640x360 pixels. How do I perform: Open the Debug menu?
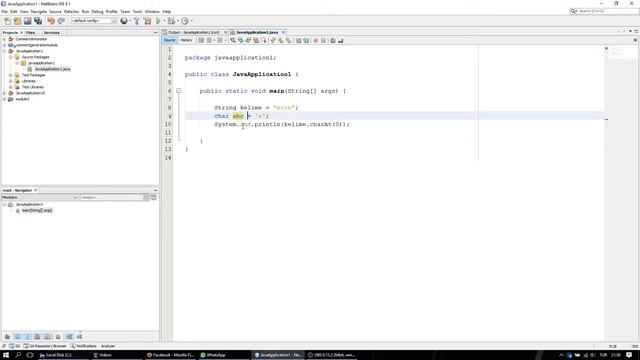[x=97, y=11]
